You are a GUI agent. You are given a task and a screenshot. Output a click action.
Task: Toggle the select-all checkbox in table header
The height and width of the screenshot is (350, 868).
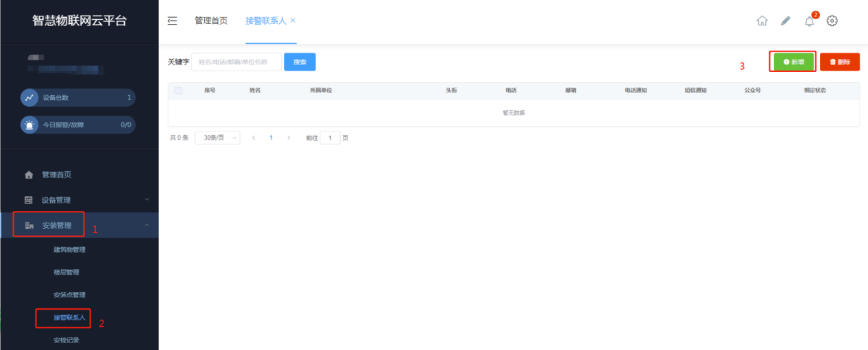pos(178,90)
